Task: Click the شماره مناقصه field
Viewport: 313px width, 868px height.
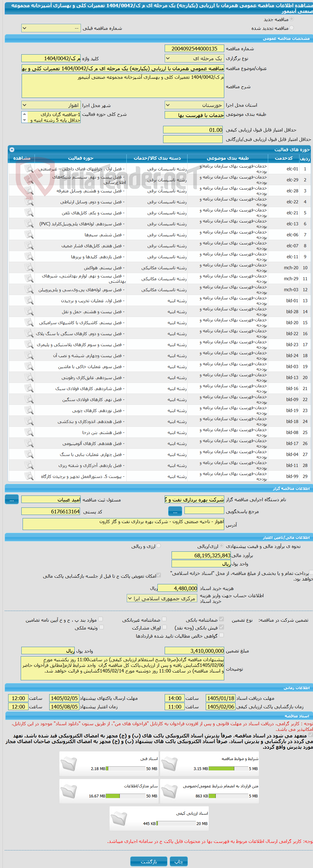Action: (x=194, y=49)
